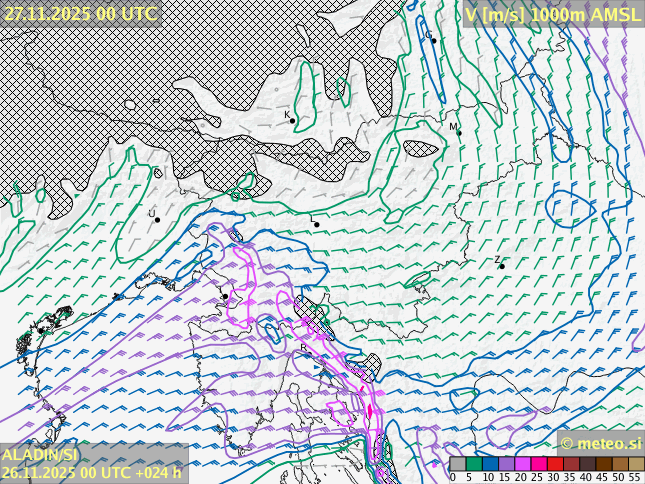
Task: Click the 27.11.2025 00 UTC valid-time label
Action: 80,13
